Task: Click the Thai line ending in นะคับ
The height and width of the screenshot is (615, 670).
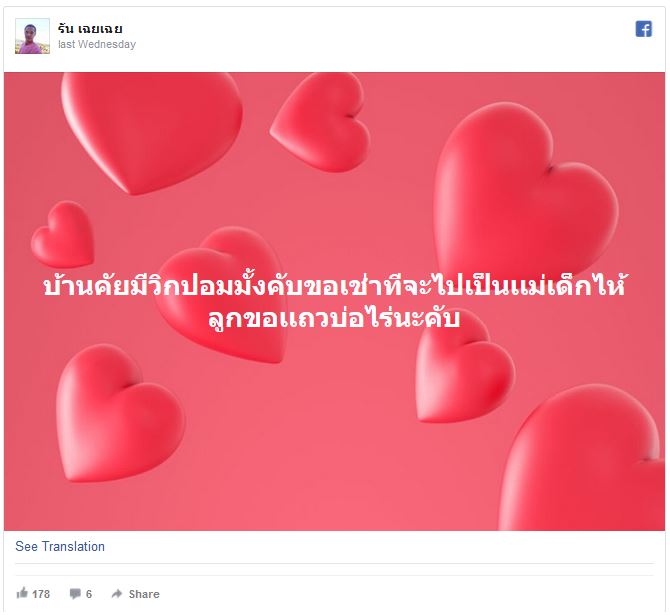Action: (x=334, y=318)
